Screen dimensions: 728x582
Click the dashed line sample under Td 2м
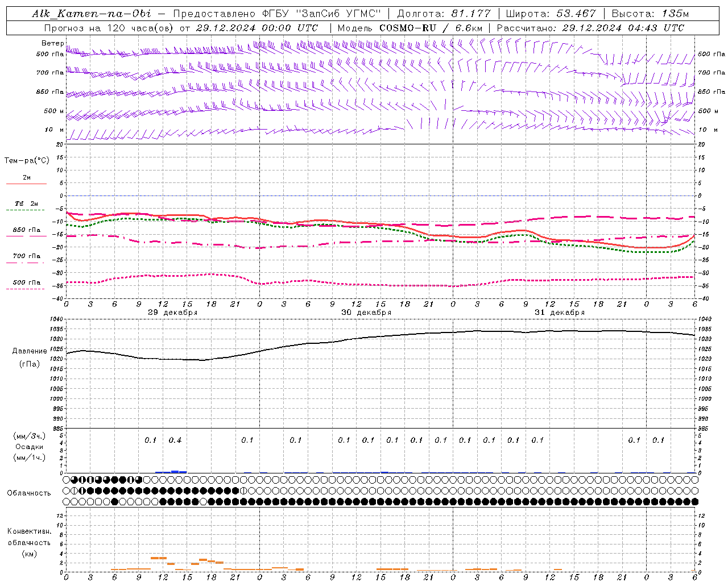click(x=25, y=210)
